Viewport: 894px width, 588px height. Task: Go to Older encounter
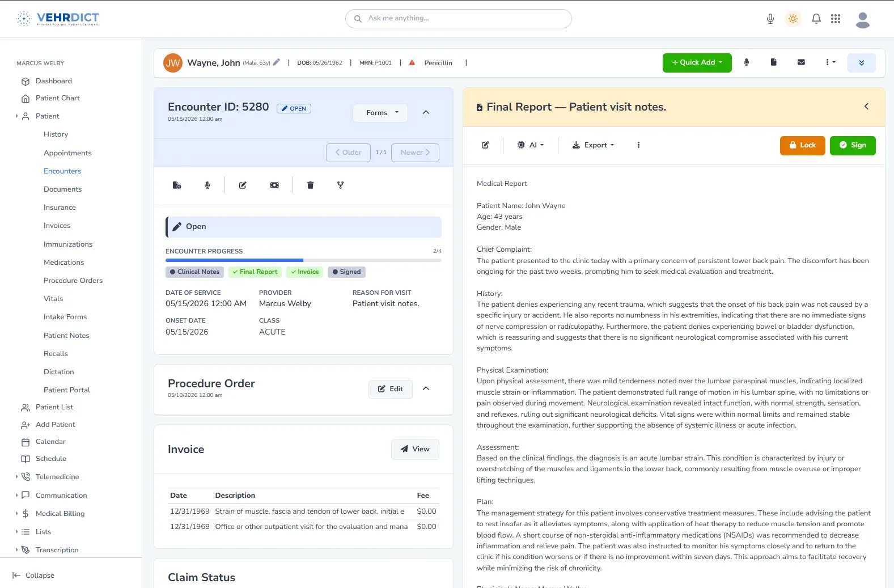point(348,153)
